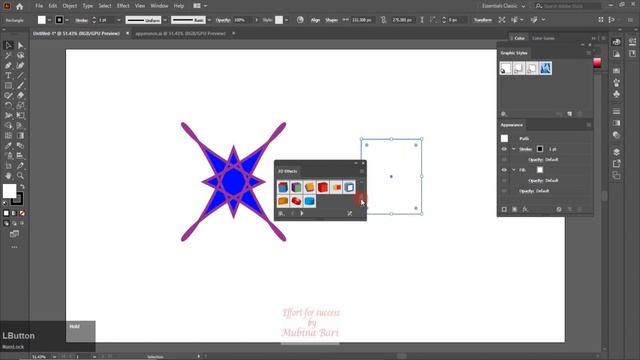The width and height of the screenshot is (640, 360).
Task: Open the Window menu
Action: point(159,6)
